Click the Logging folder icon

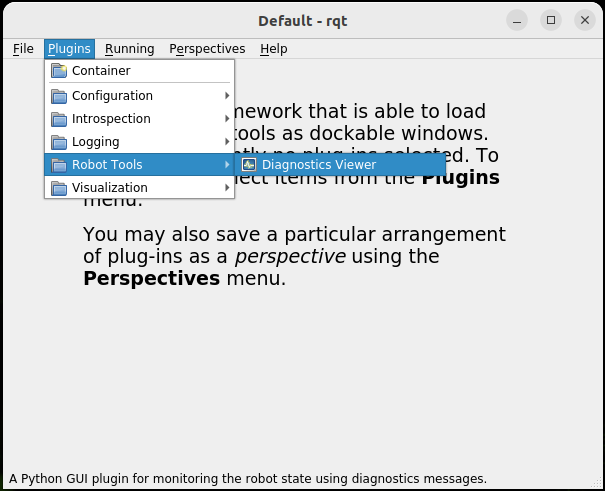(x=59, y=142)
